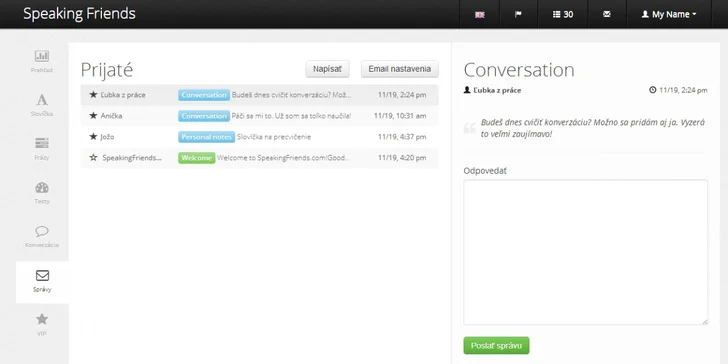Image resolution: width=728 pixels, height=364 pixels.
Task: Click Conversation tag on Anička's message
Action: 204,116
